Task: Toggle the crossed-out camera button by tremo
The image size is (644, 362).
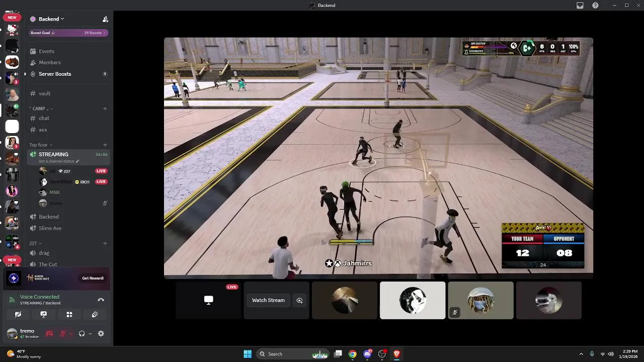Action: coord(49,333)
